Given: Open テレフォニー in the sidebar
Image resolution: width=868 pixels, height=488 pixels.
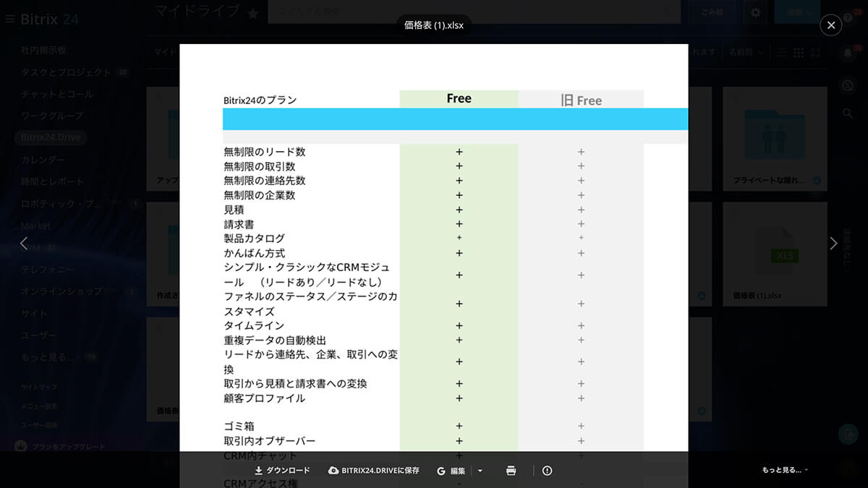Looking at the screenshot, I should [47, 269].
